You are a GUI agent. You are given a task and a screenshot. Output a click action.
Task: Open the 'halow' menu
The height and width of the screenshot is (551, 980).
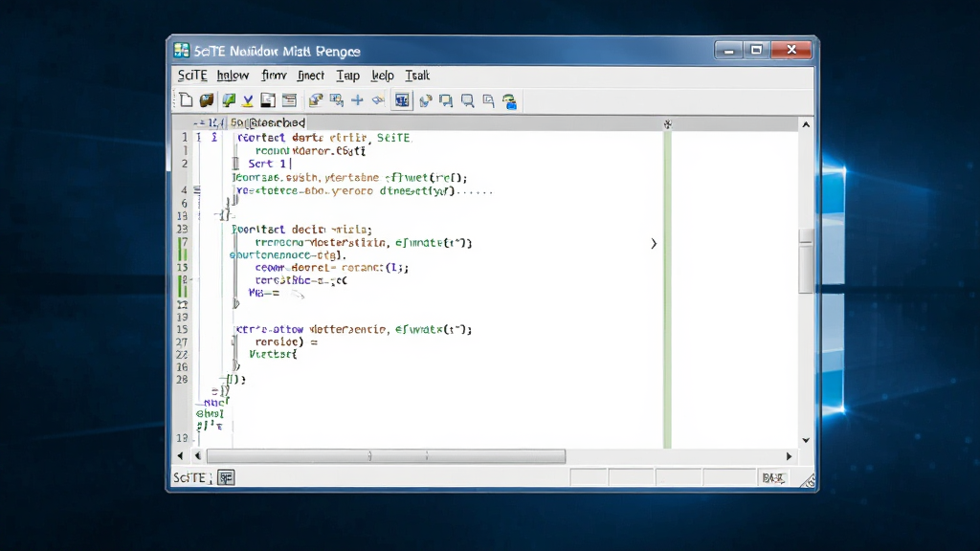pos(234,76)
